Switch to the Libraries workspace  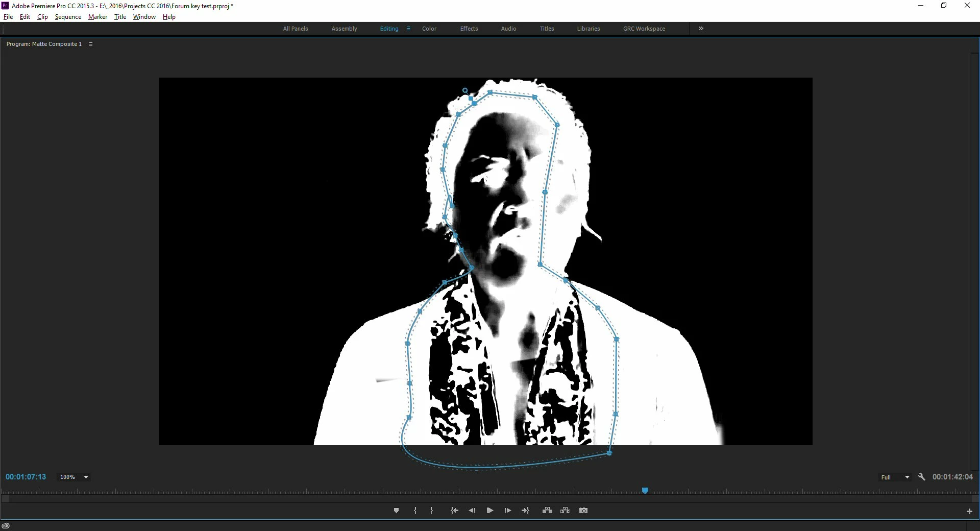click(x=589, y=29)
